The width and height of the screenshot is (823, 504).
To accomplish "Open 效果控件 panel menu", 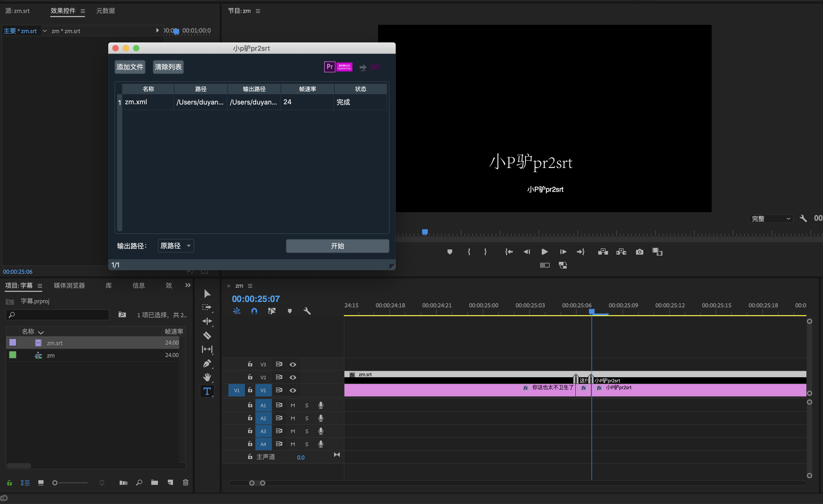I will click(83, 11).
